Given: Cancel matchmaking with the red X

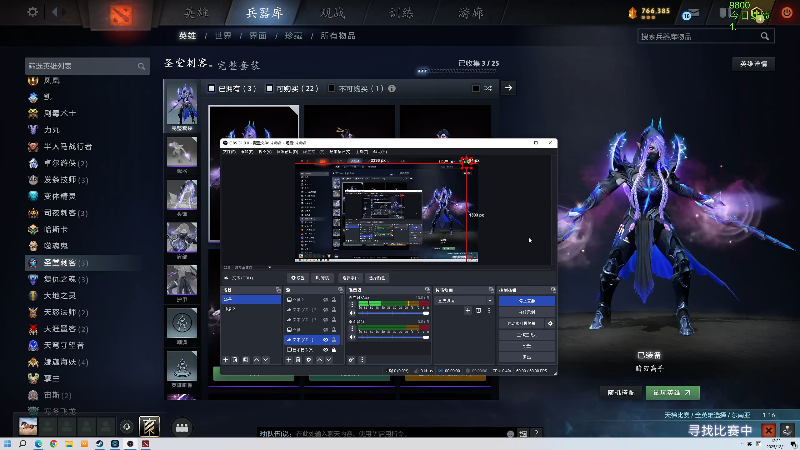Looking at the screenshot, I should 768,431.
